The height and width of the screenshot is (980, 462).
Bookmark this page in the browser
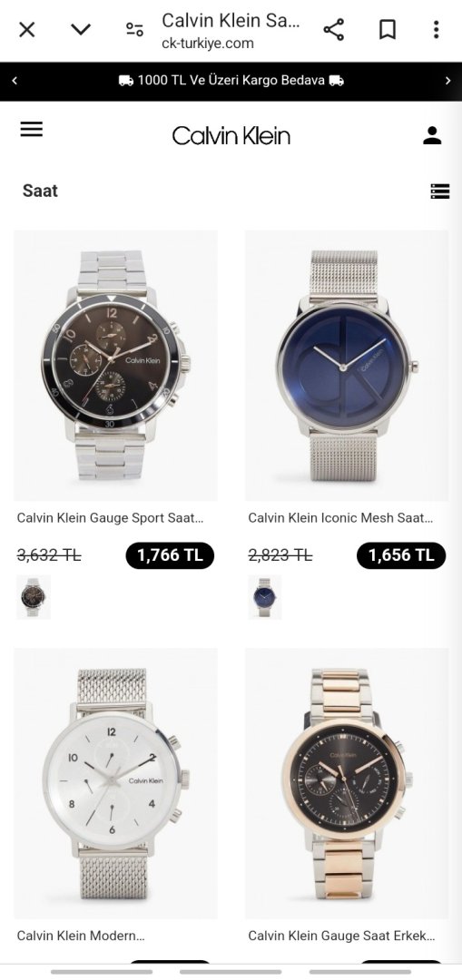tap(388, 29)
